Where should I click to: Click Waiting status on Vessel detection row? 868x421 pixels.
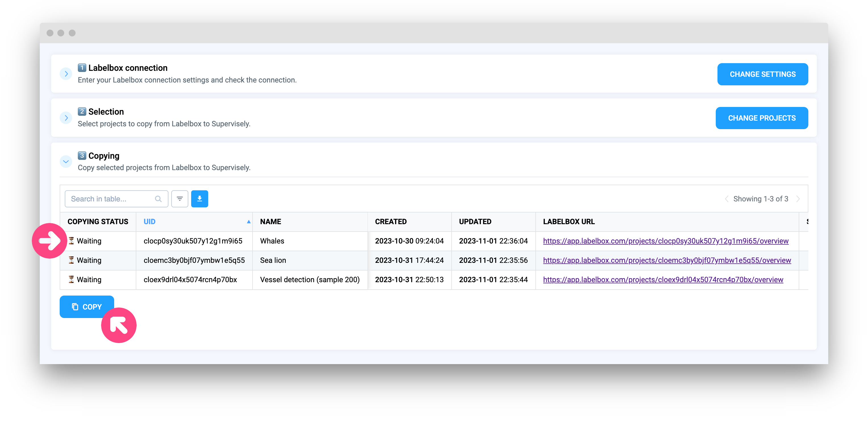[89, 279]
